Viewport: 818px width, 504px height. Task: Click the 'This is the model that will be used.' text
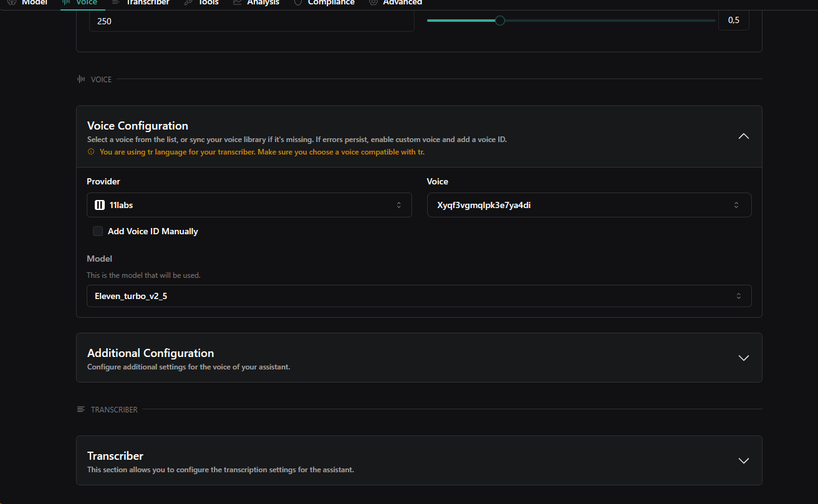pyautogui.click(x=143, y=275)
